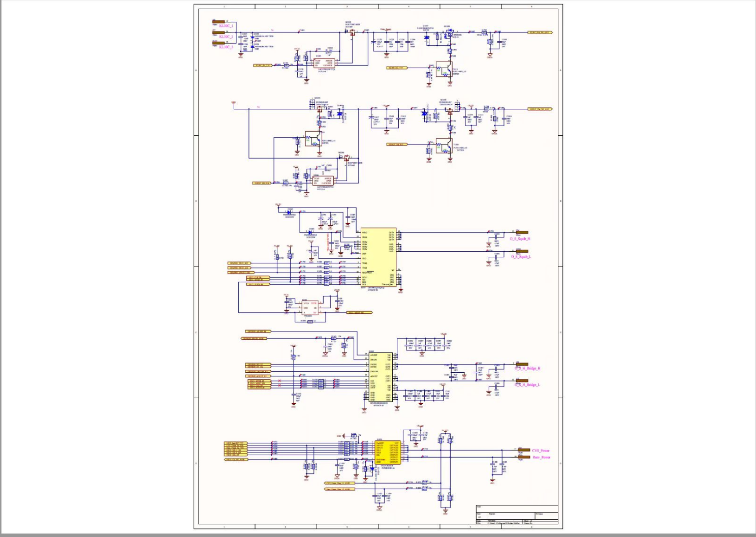Click the Thermal_Pad pin on squib driver IC
756x537 pixels.
pos(387,285)
